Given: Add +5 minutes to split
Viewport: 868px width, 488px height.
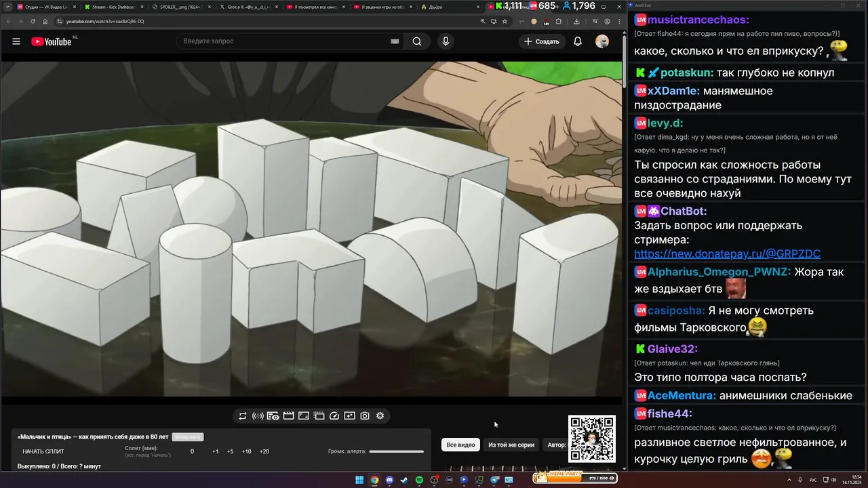Looking at the screenshot, I should click(x=231, y=451).
